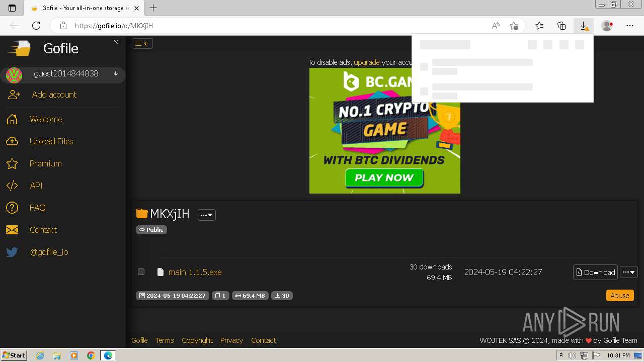Open the Premium page

click(45, 163)
